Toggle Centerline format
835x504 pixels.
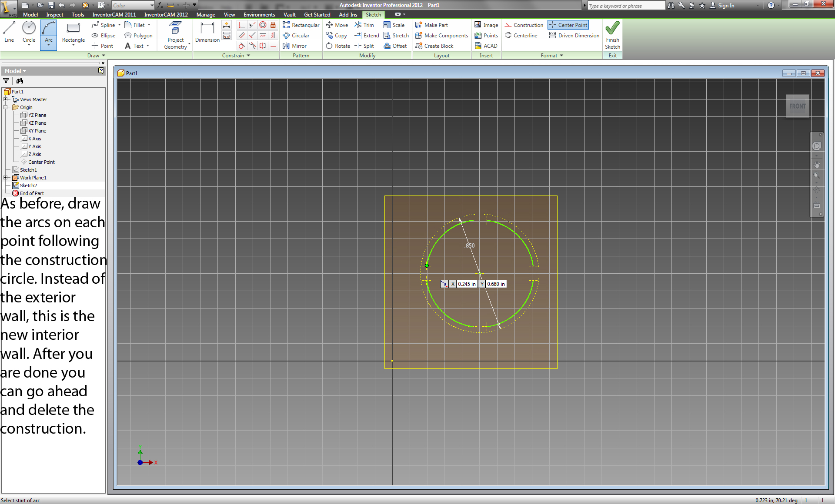click(x=521, y=36)
